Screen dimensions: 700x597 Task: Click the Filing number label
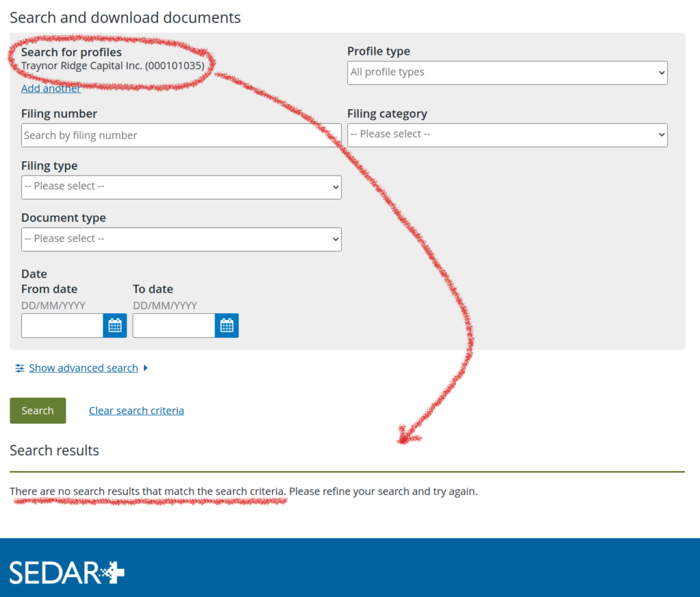59,114
